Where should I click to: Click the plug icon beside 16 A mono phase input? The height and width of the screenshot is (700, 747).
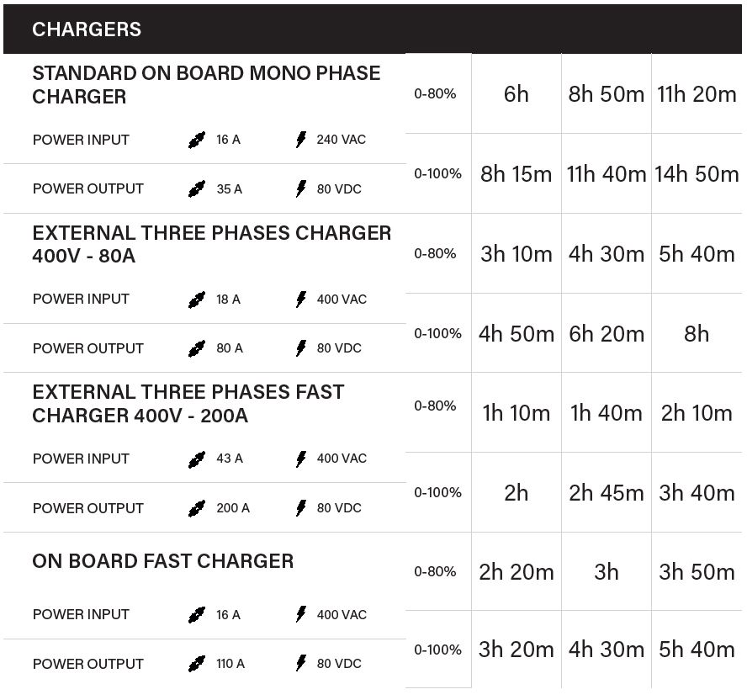[197, 141]
